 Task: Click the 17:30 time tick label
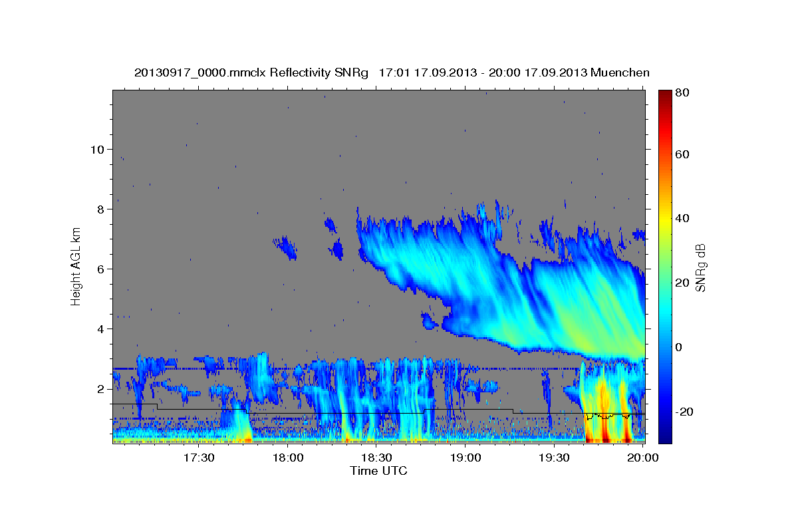coord(198,459)
